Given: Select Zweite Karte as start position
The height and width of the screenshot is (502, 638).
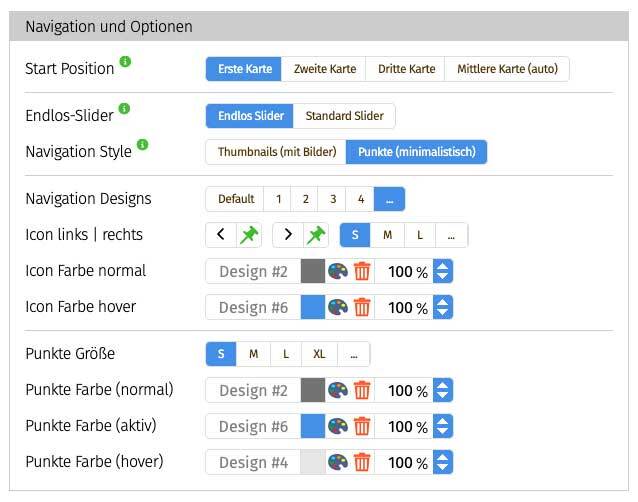Looking at the screenshot, I should [324, 69].
